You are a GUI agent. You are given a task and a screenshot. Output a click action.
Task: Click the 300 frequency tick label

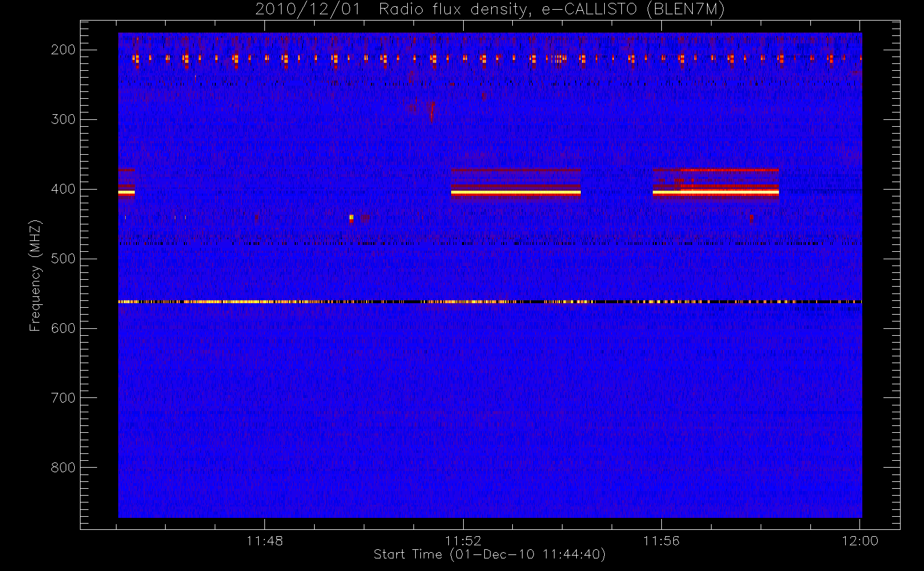pos(63,119)
